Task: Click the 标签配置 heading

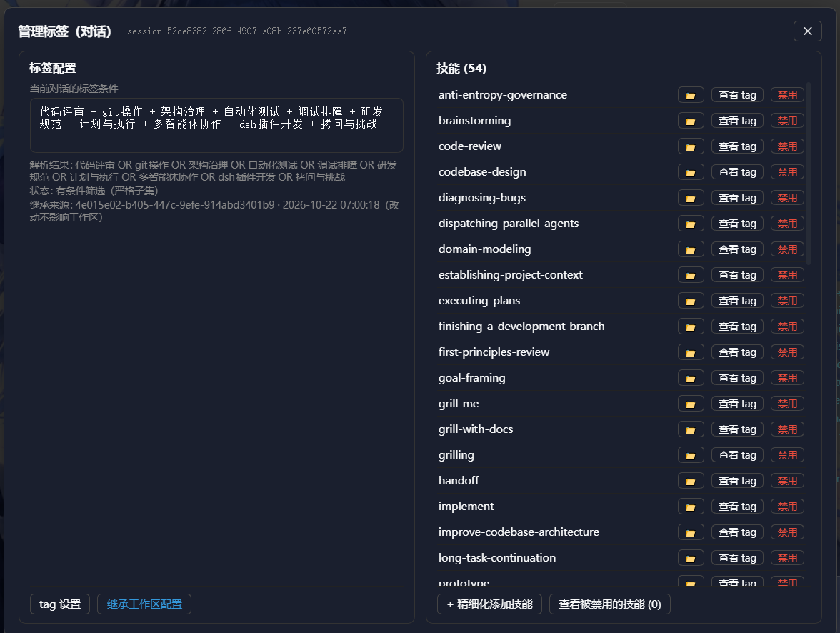Action: [x=53, y=68]
